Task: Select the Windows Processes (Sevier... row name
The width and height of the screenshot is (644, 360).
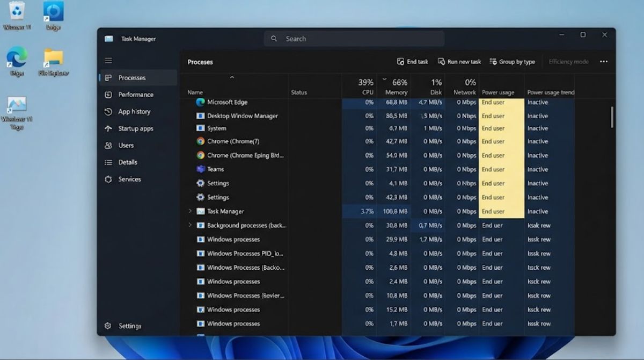Action: click(x=246, y=296)
